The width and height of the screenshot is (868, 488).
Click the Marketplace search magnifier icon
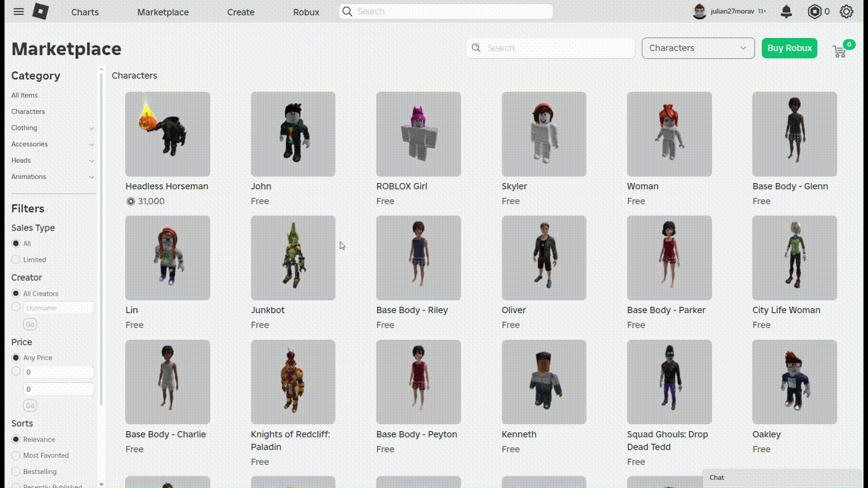coord(476,48)
